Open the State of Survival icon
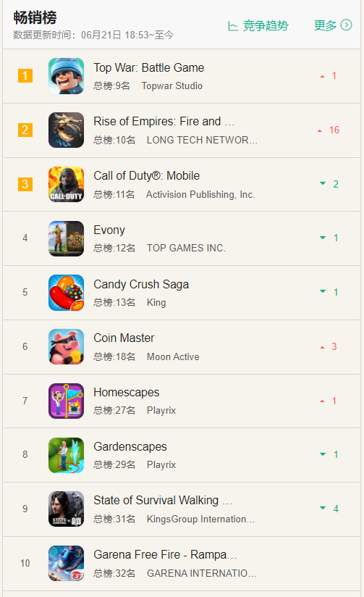Viewport: 364px width, 597px height. tap(66, 509)
